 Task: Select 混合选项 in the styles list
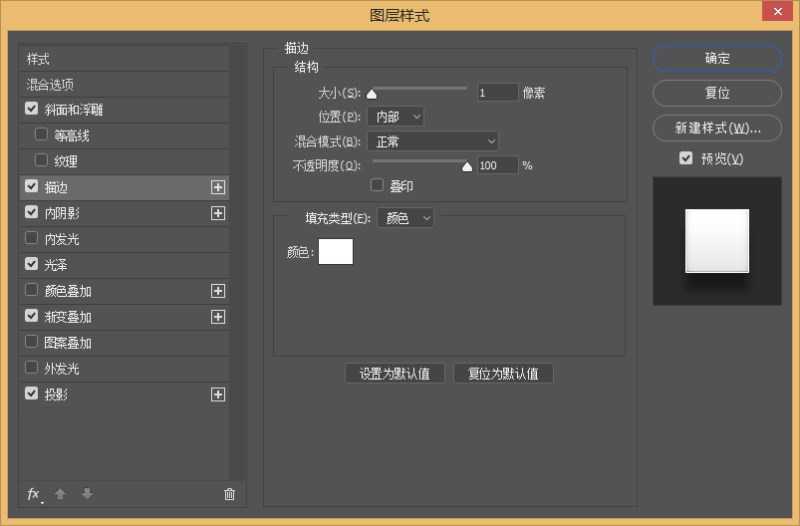[x=50, y=85]
